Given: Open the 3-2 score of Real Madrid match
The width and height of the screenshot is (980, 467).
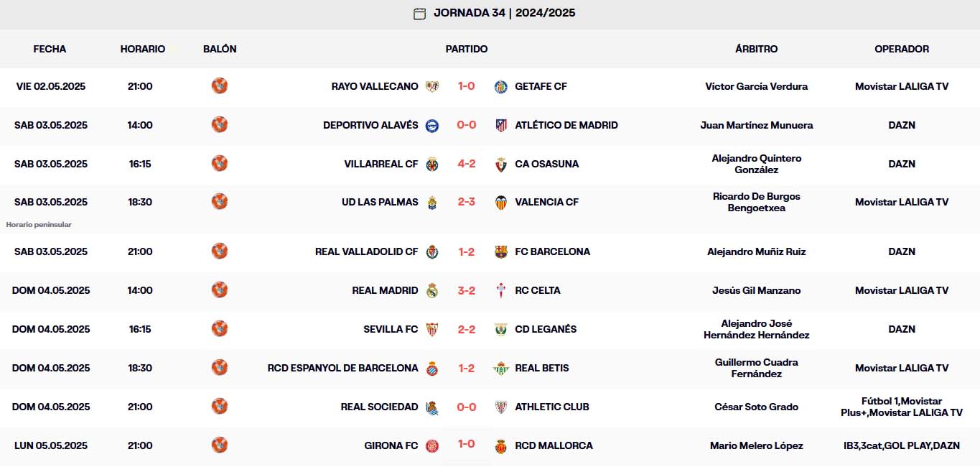Looking at the screenshot, I should point(467,290).
